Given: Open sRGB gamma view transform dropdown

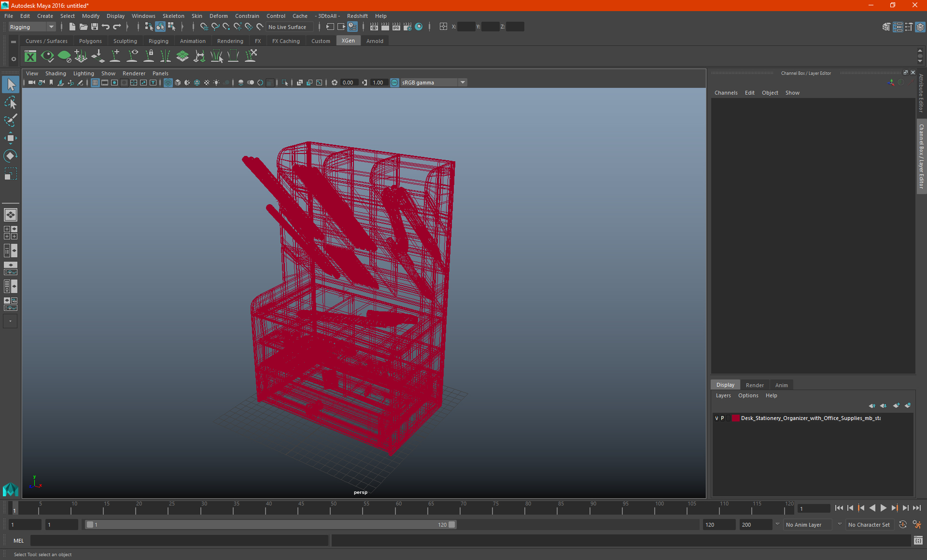Looking at the screenshot, I should pos(434,83).
